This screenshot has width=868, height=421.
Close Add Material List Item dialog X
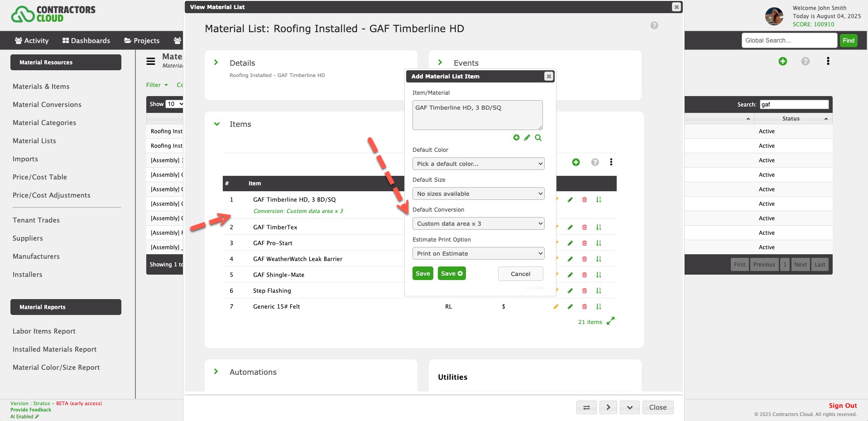[549, 76]
